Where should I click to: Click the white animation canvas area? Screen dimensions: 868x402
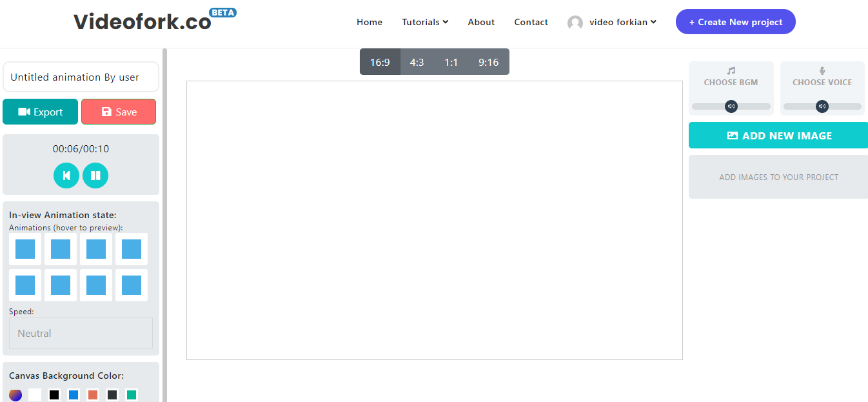tap(435, 220)
